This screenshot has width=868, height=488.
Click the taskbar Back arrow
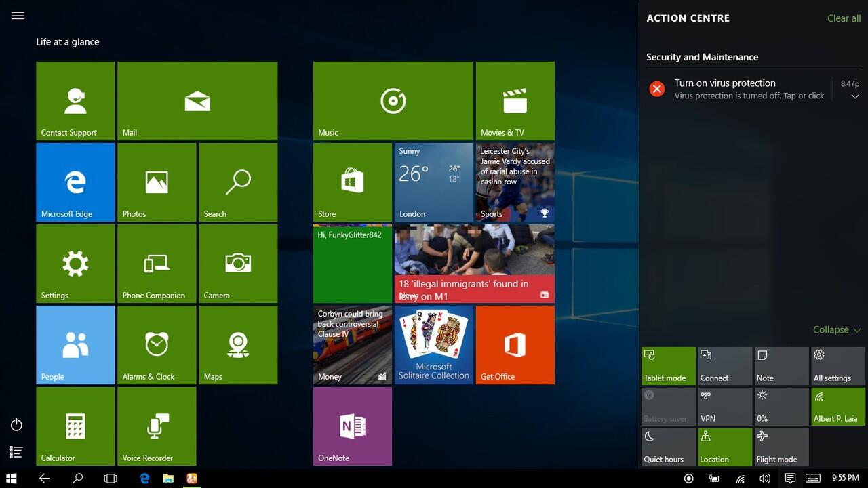44,479
